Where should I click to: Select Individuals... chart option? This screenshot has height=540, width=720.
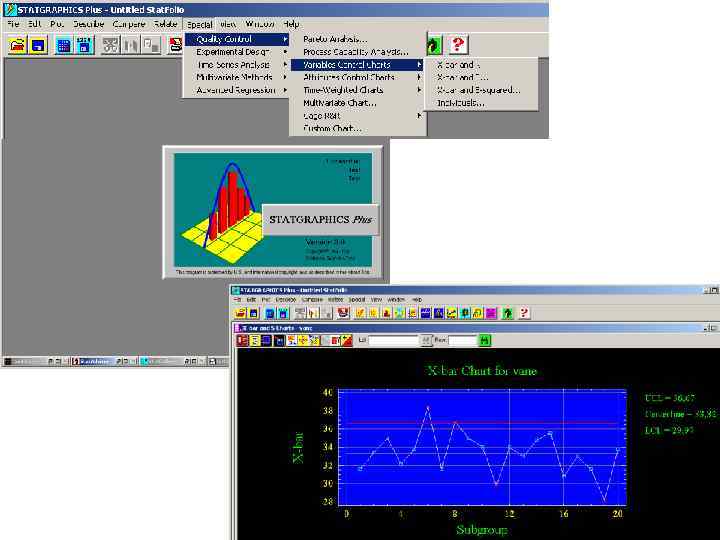click(481, 103)
